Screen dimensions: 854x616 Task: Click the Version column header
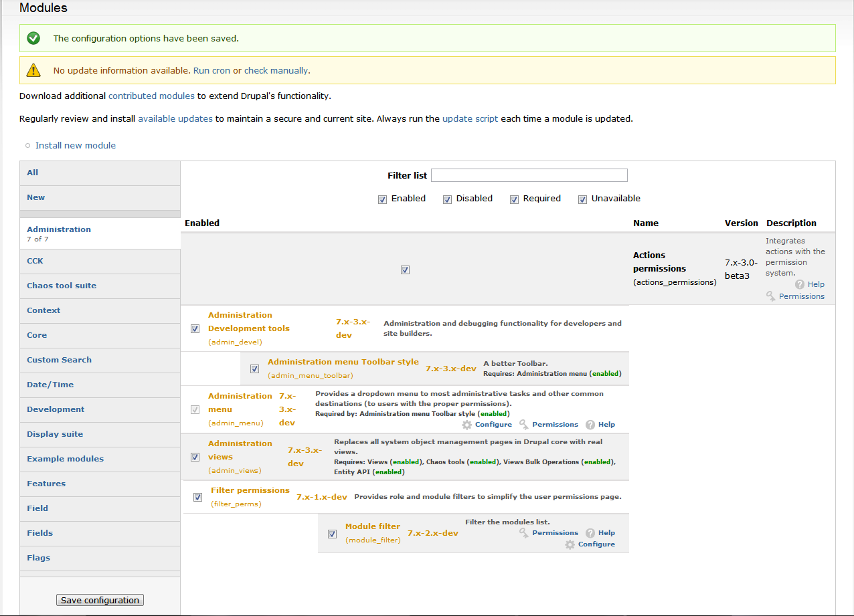click(742, 223)
